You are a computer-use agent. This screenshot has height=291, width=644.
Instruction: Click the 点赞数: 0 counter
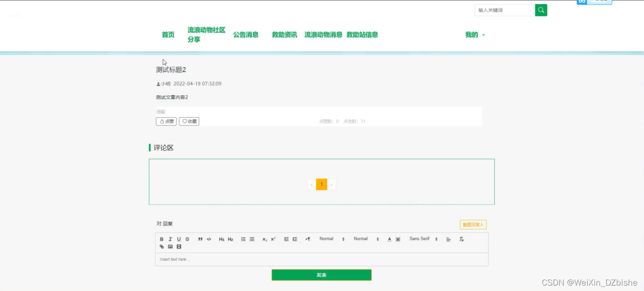[329, 121]
